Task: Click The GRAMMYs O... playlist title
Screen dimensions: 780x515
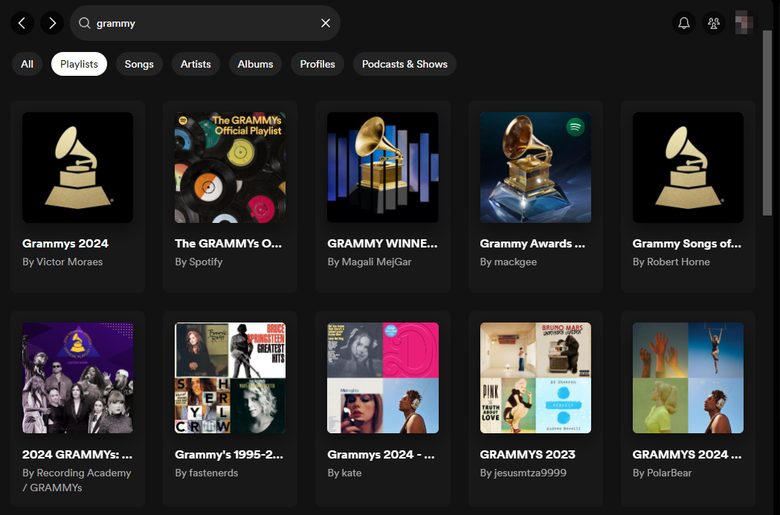Action: (x=228, y=243)
